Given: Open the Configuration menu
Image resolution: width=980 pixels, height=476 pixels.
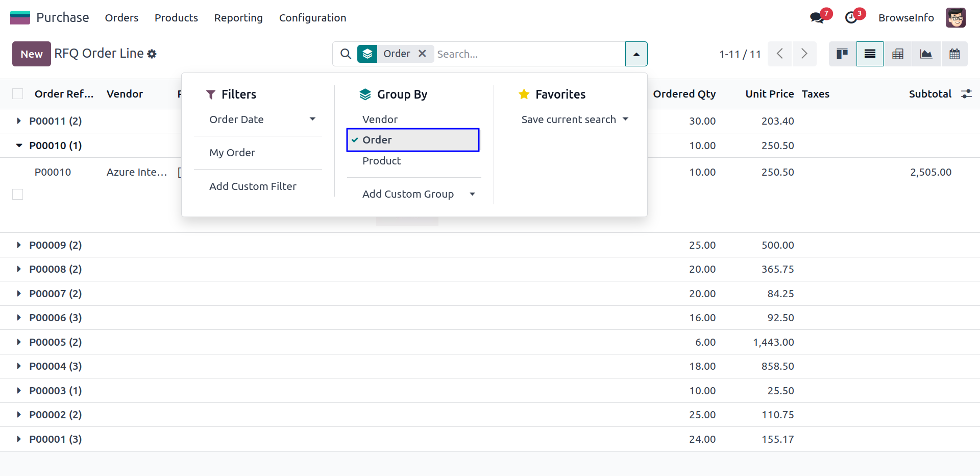Looking at the screenshot, I should coord(312,18).
